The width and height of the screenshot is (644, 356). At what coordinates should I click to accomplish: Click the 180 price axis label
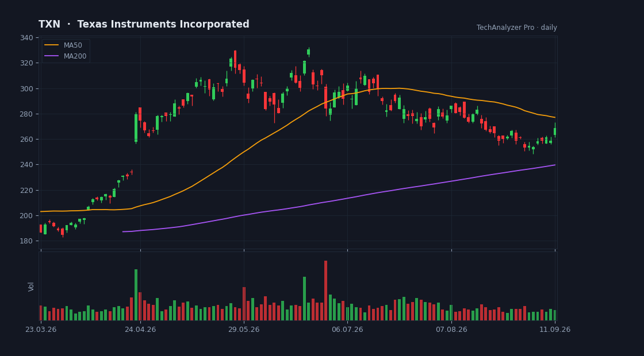click(26, 241)
